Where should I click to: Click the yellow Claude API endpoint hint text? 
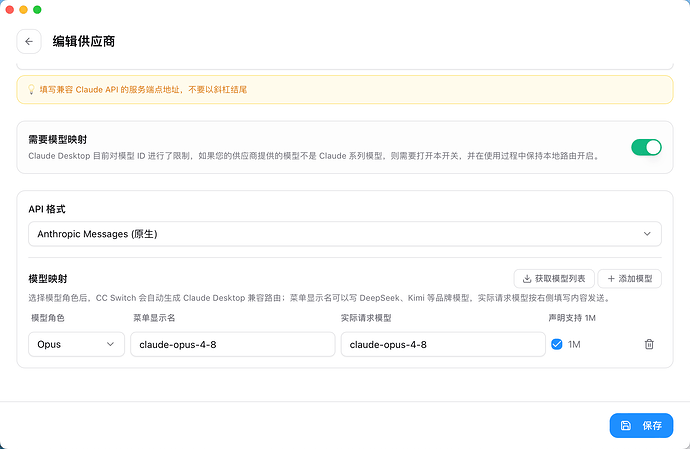[143, 89]
